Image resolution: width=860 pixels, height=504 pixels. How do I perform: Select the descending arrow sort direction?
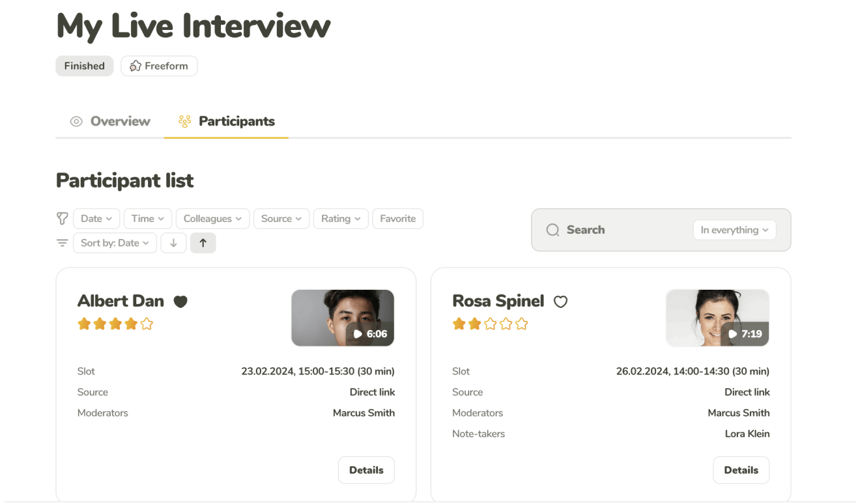click(173, 242)
